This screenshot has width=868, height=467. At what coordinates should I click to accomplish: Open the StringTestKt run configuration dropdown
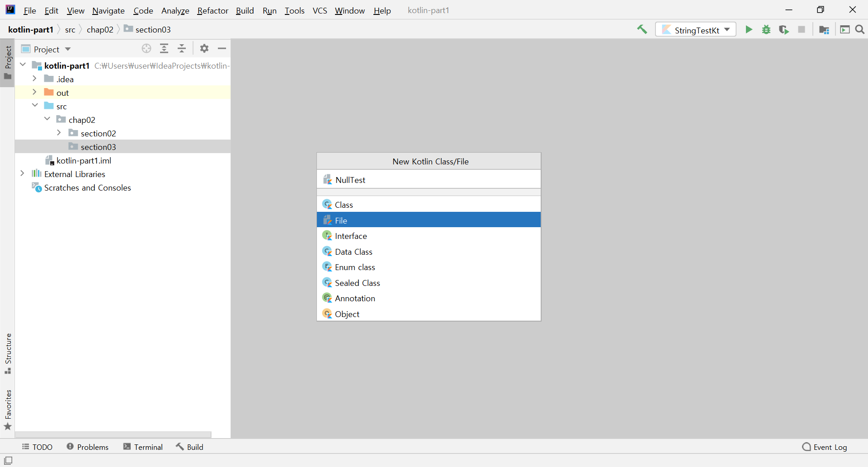pyautogui.click(x=696, y=30)
